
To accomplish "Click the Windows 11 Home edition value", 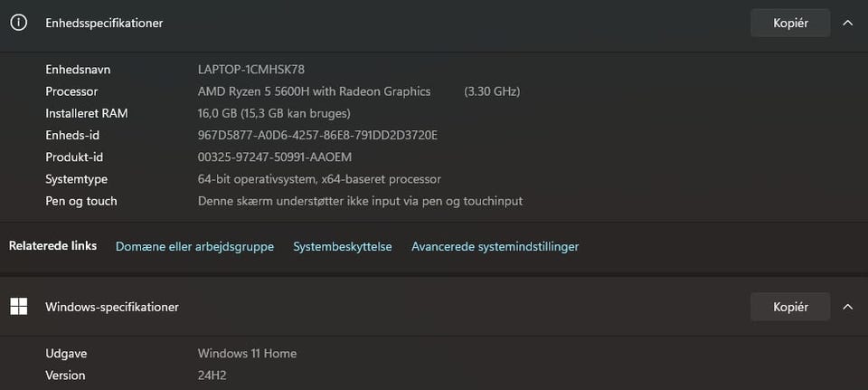I will pos(247,353).
